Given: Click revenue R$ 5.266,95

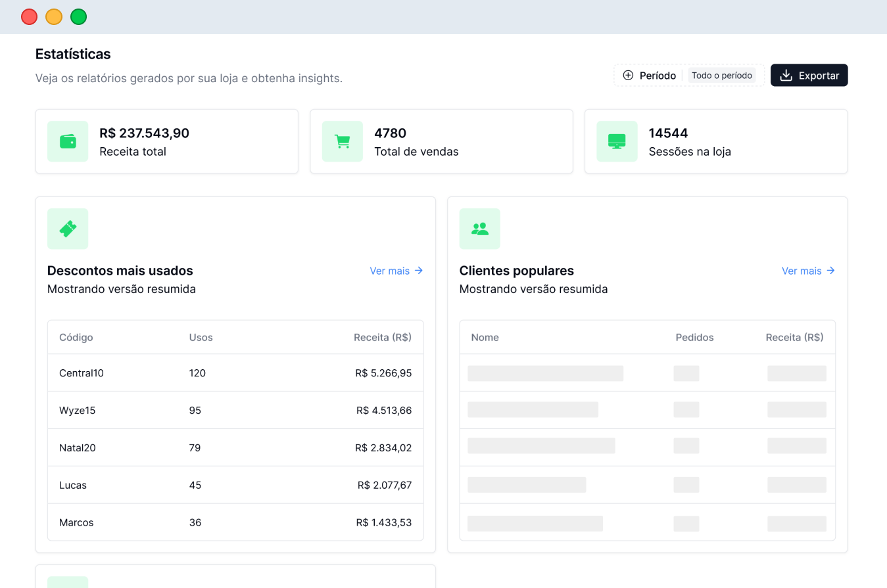Looking at the screenshot, I should 383,373.
